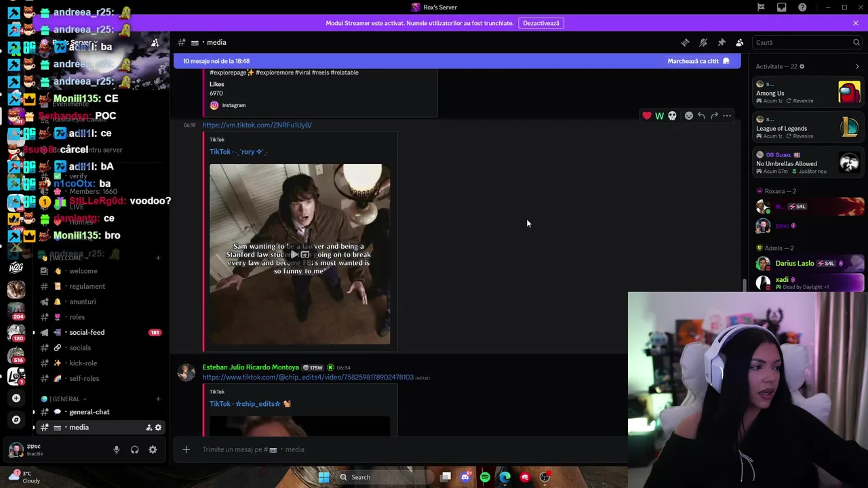Expand the Activitate panel chevron
Image resolution: width=868 pixels, height=488 pixels.
(x=857, y=66)
